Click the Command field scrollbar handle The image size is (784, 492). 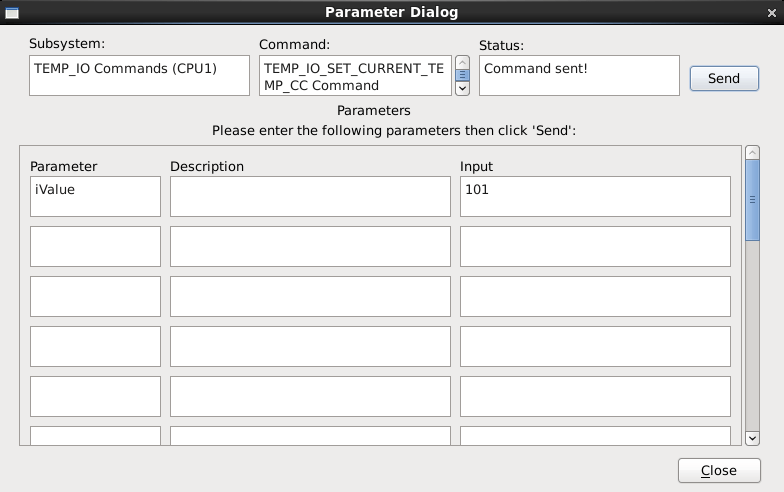pyautogui.click(x=462, y=75)
